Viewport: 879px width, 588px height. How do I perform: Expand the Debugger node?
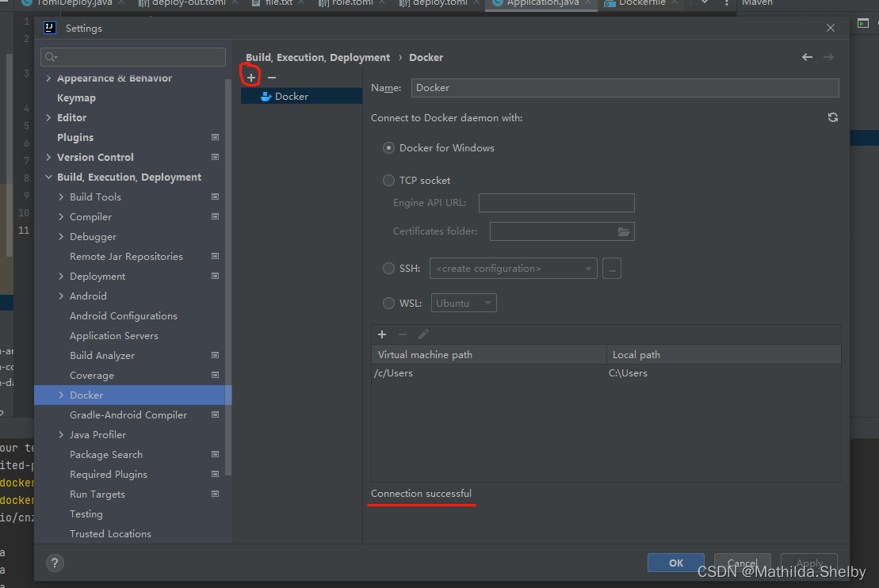pos(61,236)
